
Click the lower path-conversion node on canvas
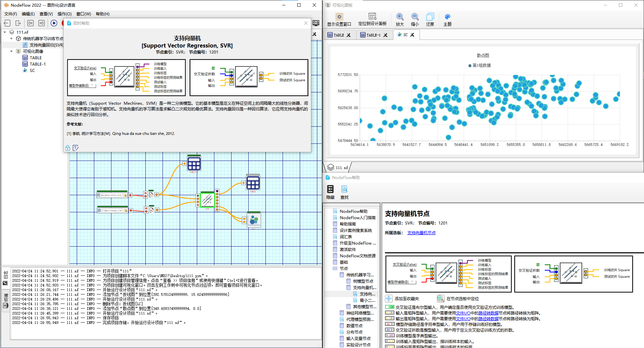tap(151, 210)
